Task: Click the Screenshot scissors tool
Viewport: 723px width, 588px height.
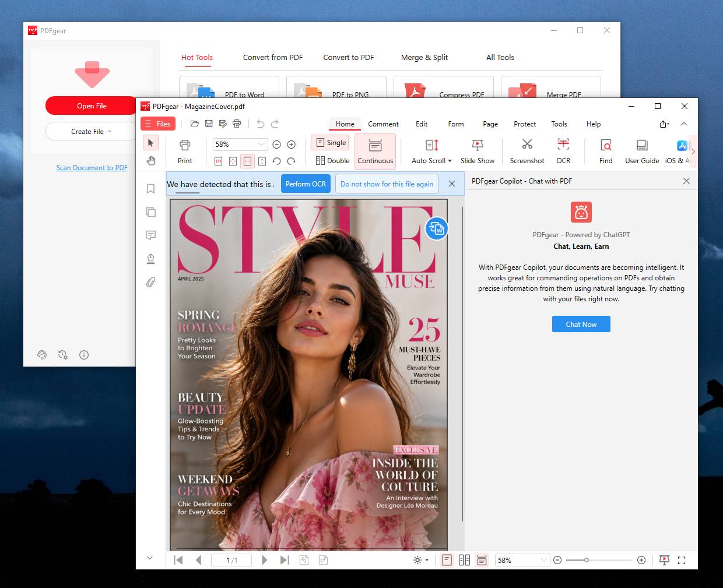Action: point(527,152)
